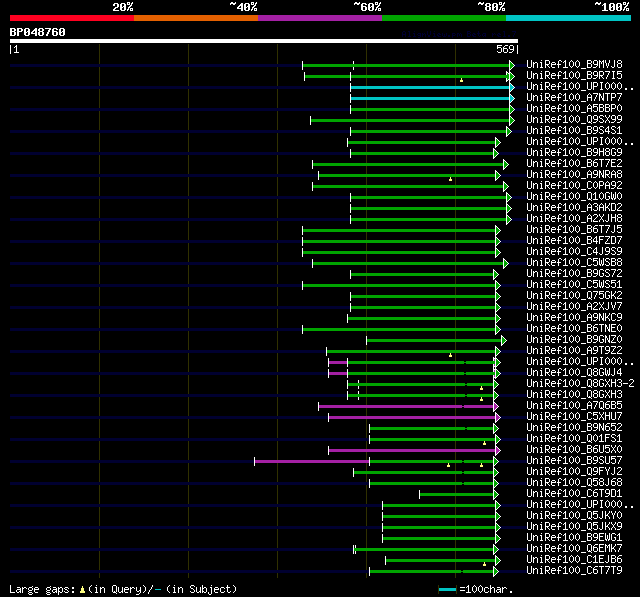Click the arrowhead ending the B9MVJ8 alignment

pos(512,65)
